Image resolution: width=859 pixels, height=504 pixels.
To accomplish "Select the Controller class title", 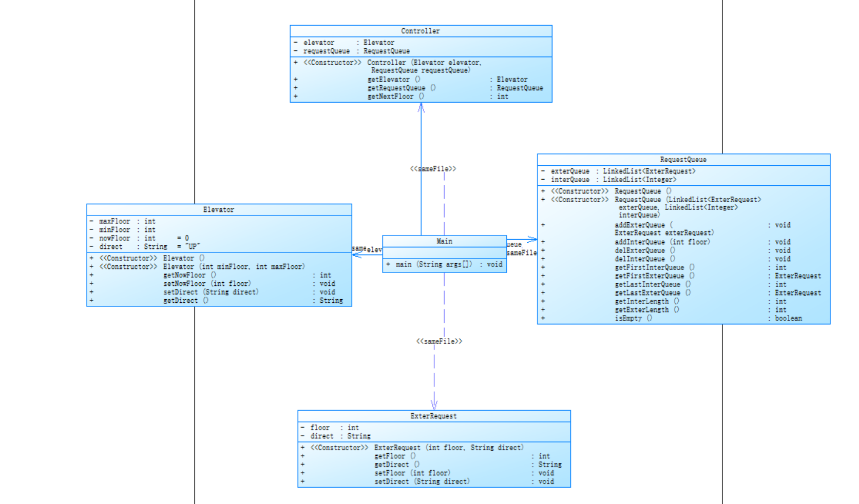I will point(420,31).
